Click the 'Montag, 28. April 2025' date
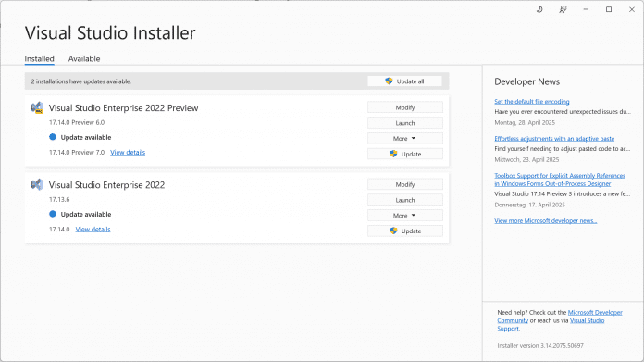The width and height of the screenshot is (644, 362). click(x=525, y=122)
